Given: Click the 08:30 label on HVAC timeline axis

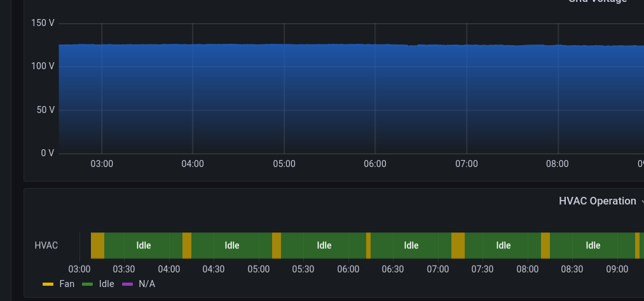Looking at the screenshot, I should coord(572,269).
